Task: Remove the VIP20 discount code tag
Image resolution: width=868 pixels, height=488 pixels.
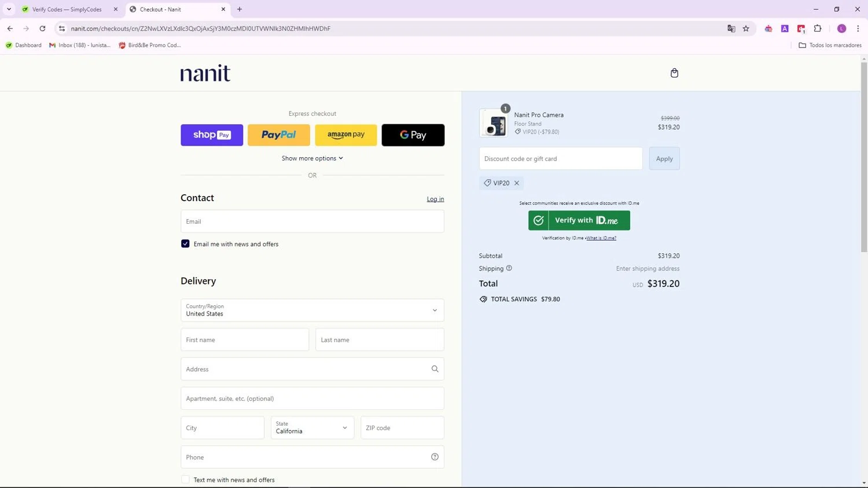Action: (517, 183)
